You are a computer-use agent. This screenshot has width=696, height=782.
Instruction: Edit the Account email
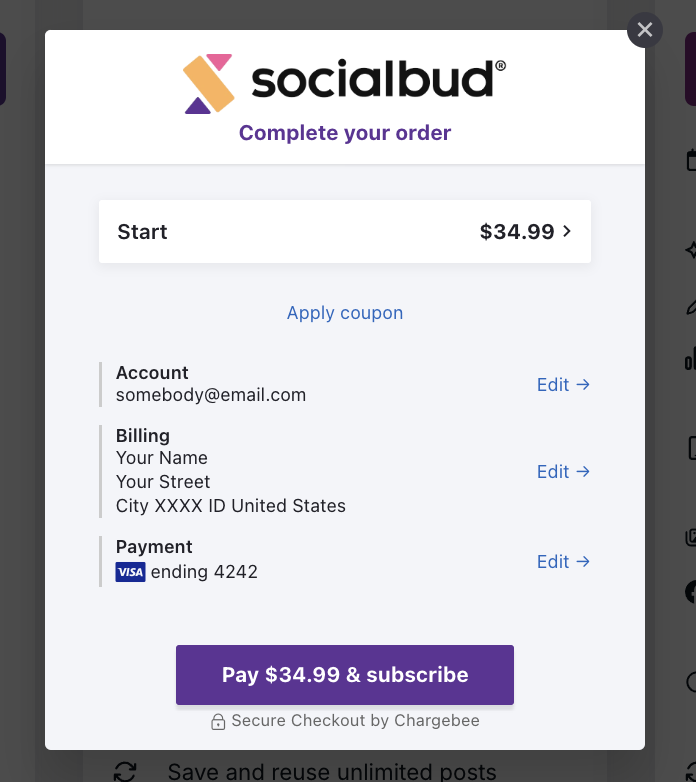563,385
